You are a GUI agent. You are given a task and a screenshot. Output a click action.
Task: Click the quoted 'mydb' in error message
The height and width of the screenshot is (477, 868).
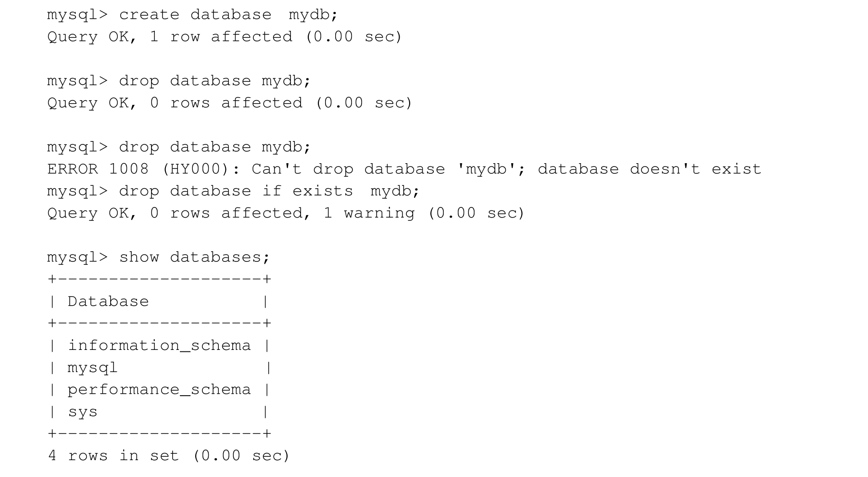486,169
